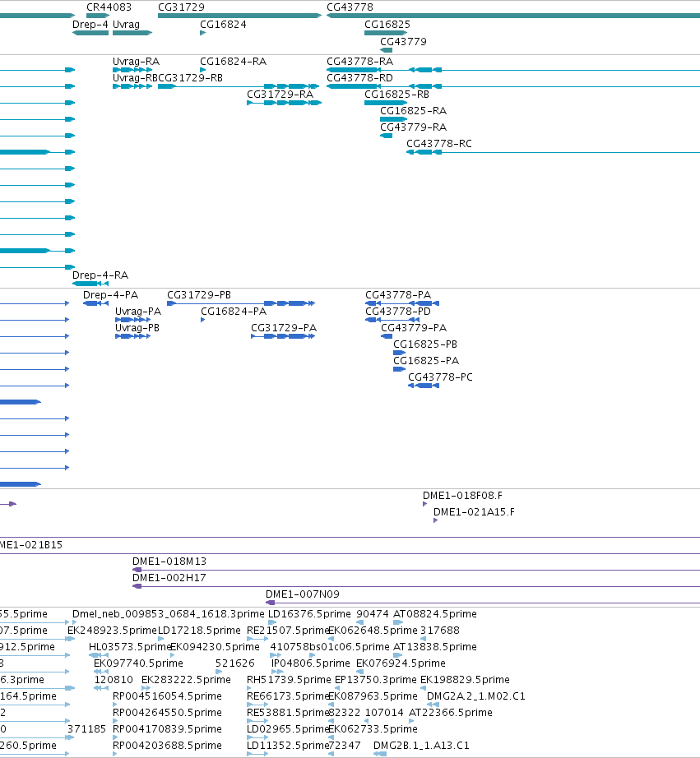Select the AT08824.5prime EST label

[435, 614]
